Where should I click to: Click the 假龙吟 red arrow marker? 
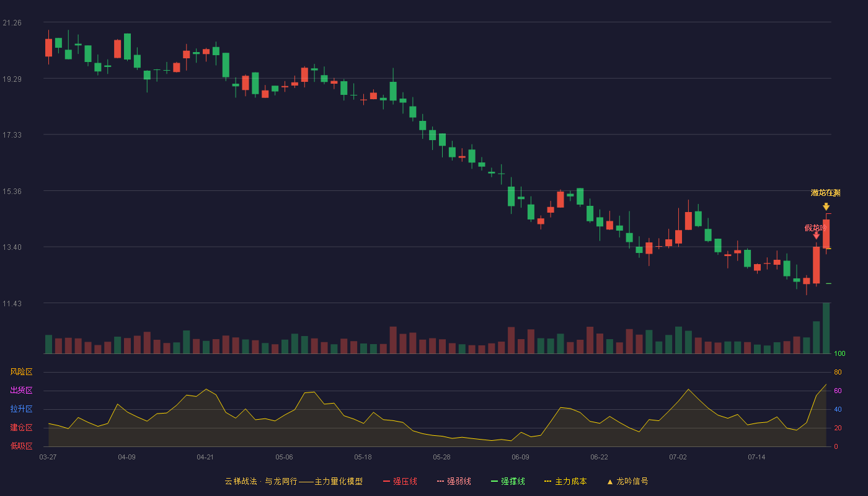[816, 235]
